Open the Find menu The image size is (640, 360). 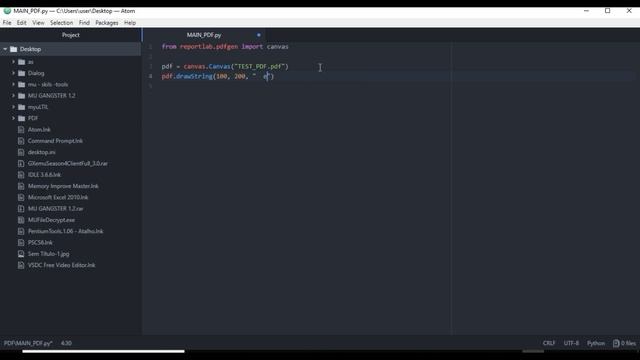click(x=84, y=23)
